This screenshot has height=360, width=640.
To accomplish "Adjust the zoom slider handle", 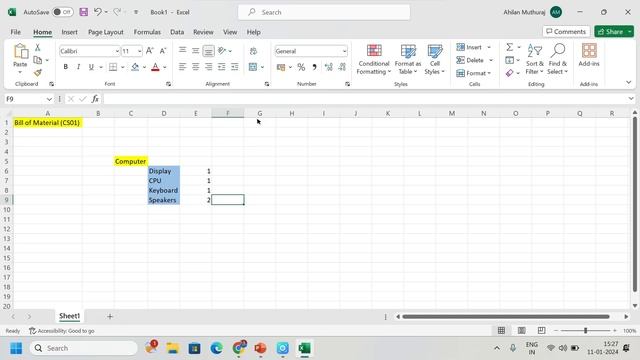I will [x=585, y=330].
